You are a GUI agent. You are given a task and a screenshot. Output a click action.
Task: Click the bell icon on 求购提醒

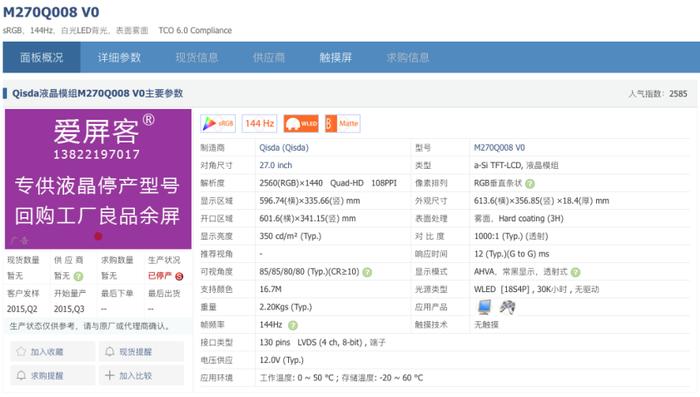pyautogui.click(x=21, y=376)
